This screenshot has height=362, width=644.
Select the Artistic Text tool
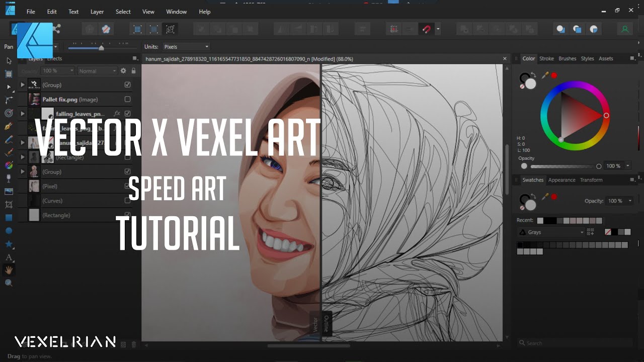(9, 257)
